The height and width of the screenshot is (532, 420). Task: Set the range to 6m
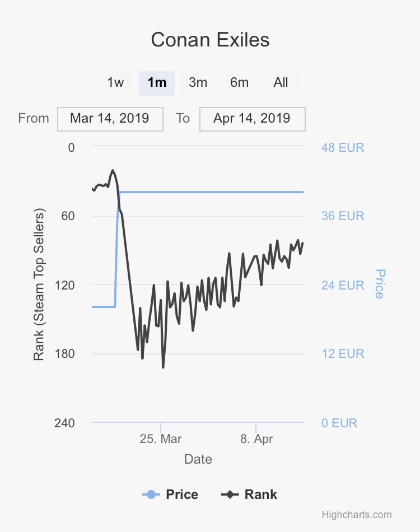click(x=239, y=83)
